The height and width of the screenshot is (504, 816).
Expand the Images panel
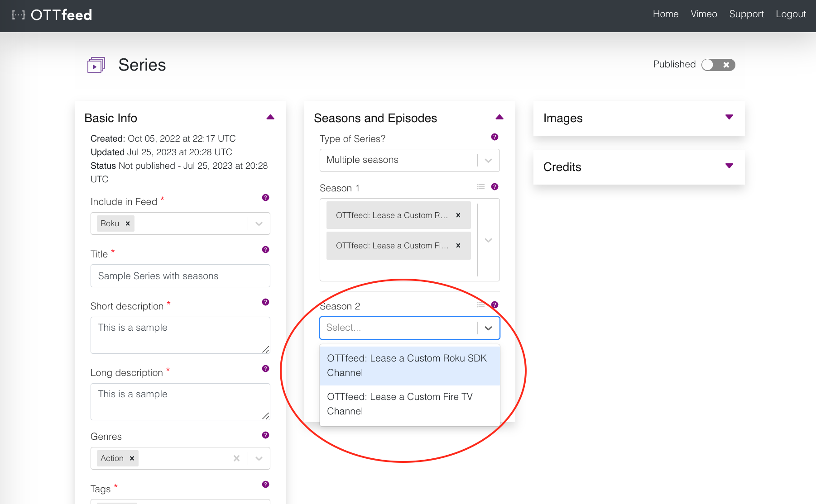coord(729,117)
